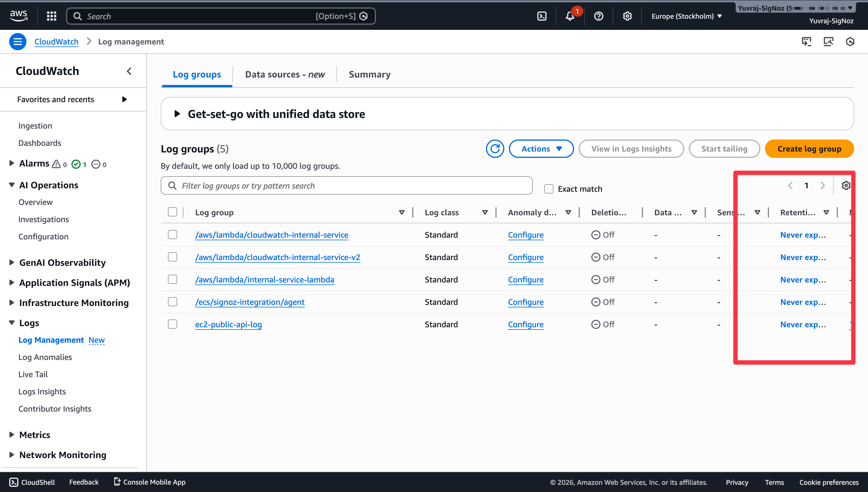Select all log groups via header checkbox
Viewport: 868px width, 492px height.
(172, 212)
